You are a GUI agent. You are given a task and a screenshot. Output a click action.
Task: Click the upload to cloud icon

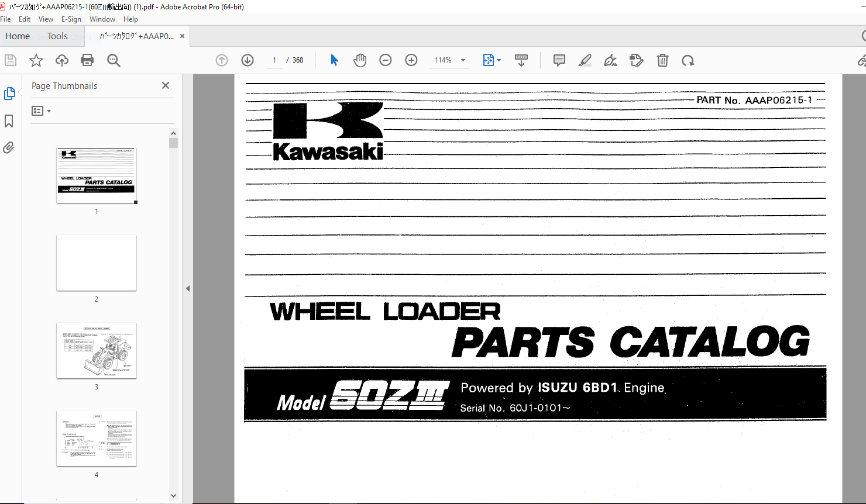tap(61, 60)
